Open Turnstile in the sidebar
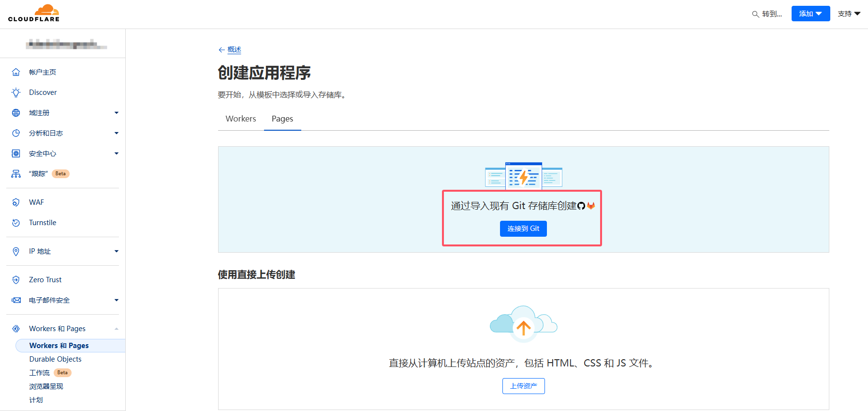Image resolution: width=868 pixels, height=411 pixels. [x=43, y=223]
